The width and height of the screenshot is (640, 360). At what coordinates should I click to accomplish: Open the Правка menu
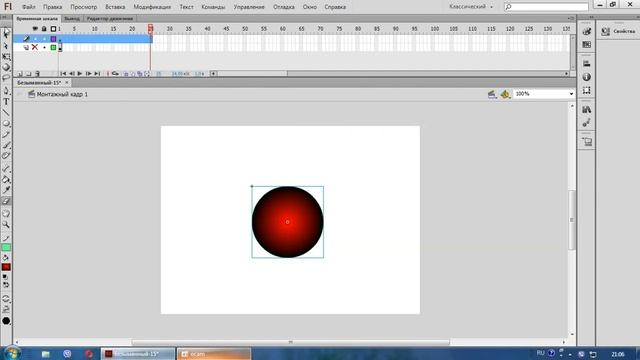click(53, 7)
